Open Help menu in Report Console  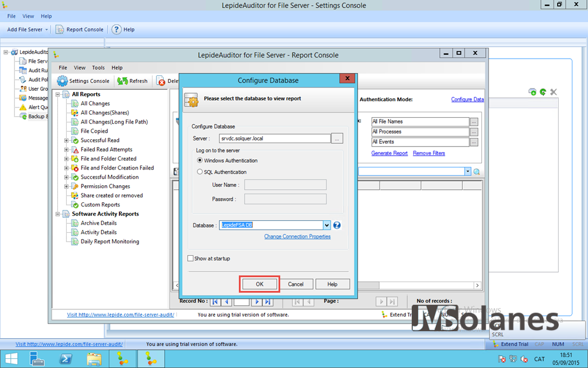[x=117, y=68]
